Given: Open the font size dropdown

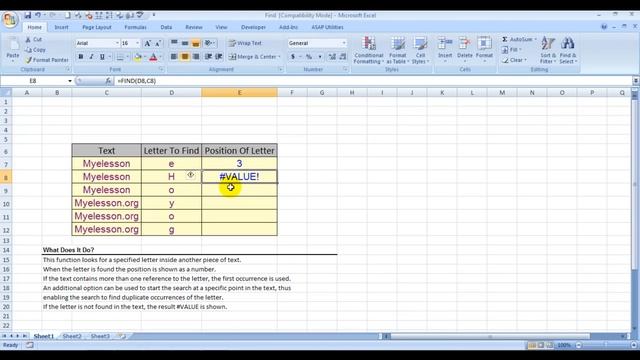Looking at the screenshot, I should click(x=138, y=43).
